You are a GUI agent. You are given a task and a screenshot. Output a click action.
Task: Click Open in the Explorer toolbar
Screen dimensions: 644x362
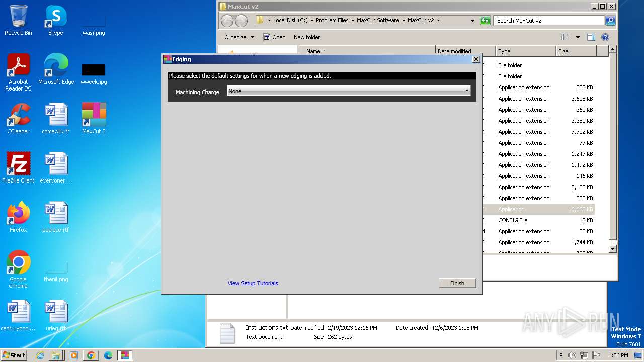pyautogui.click(x=274, y=37)
